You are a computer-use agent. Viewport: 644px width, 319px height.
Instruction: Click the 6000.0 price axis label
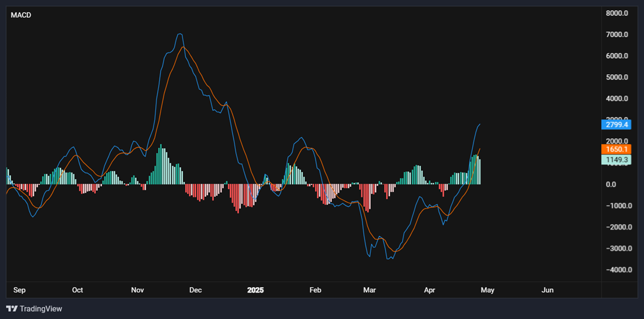point(617,56)
